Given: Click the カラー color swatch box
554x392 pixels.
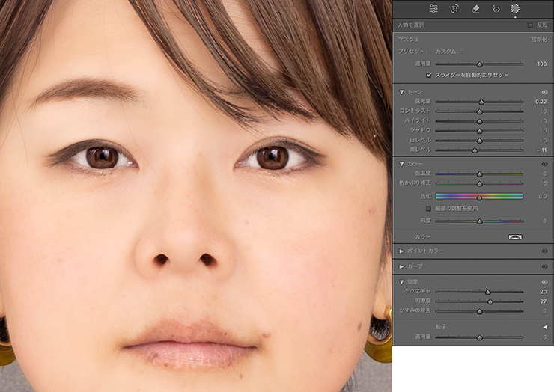Looking at the screenshot, I should click(x=515, y=236).
